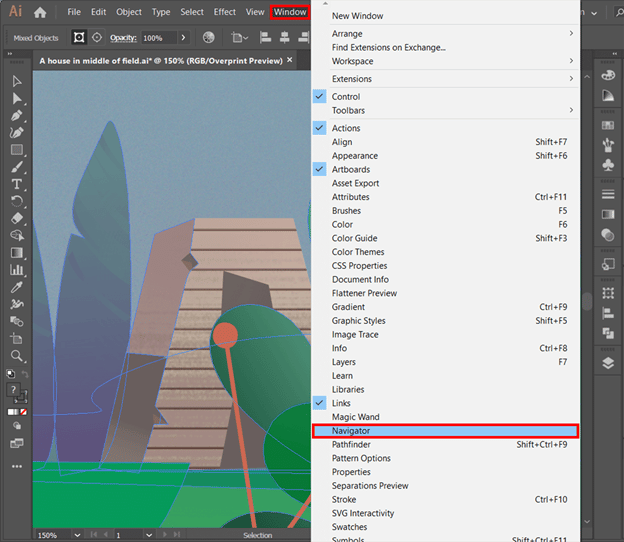The image size is (624, 542).
Task: Toggle the checked Links panel entry
Action: (341, 403)
